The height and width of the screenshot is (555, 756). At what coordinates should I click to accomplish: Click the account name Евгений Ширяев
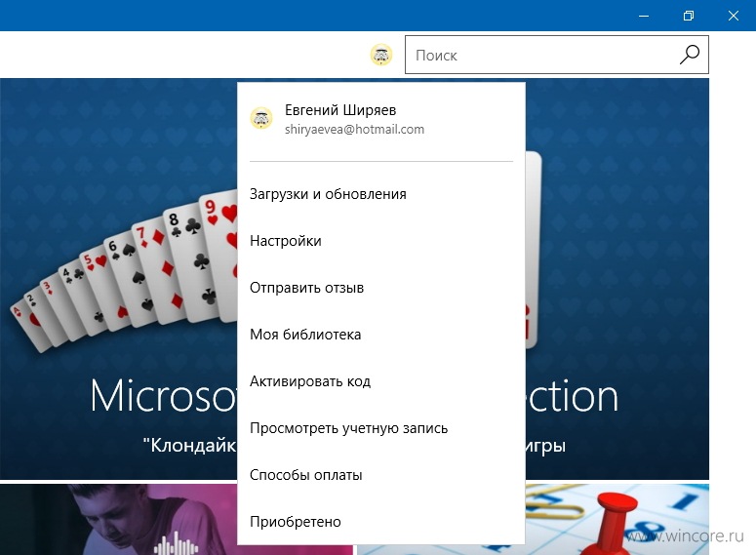pos(340,110)
